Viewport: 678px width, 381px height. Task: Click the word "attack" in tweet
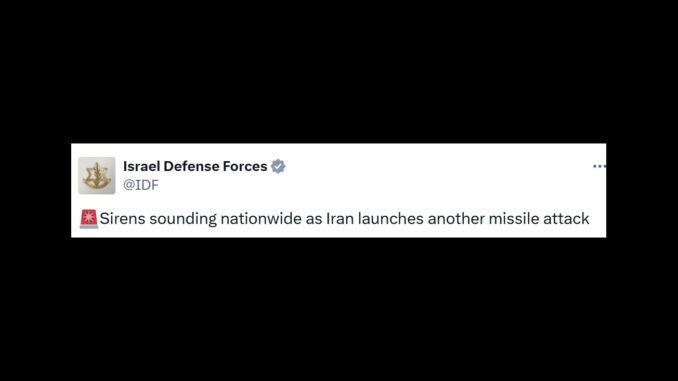click(x=566, y=219)
